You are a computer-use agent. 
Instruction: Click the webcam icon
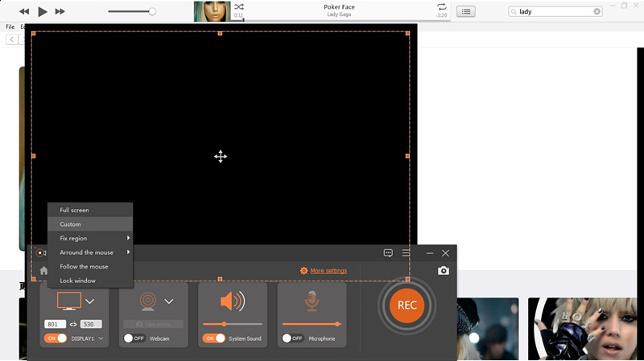pyautogui.click(x=148, y=302)
